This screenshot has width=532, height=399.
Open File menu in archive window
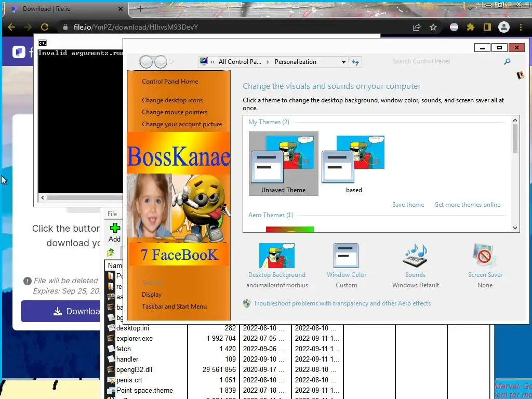tap(112, 214)
